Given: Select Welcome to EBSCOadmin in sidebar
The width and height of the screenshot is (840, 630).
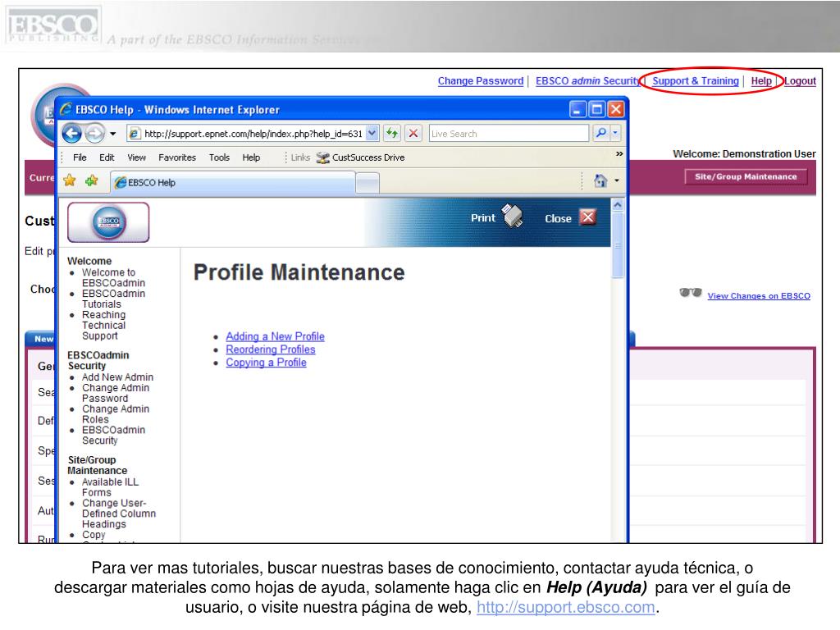Looking at the screenshot, I should [113, 277].
